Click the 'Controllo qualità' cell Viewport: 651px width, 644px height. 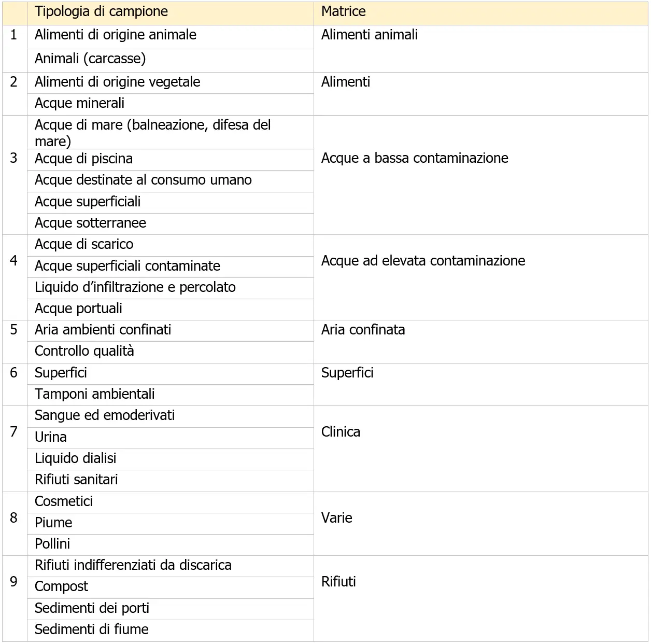(171, 352)
